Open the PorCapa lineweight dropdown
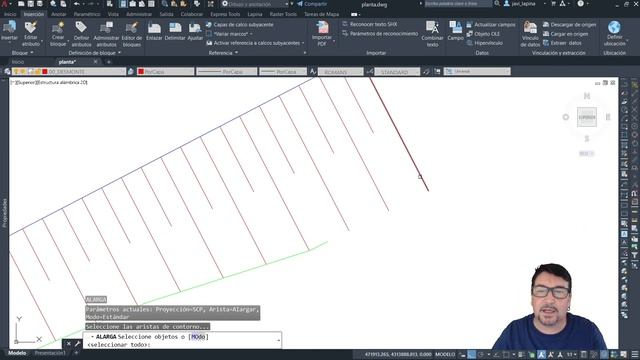The image size is (640, 360). pos(283,71)
